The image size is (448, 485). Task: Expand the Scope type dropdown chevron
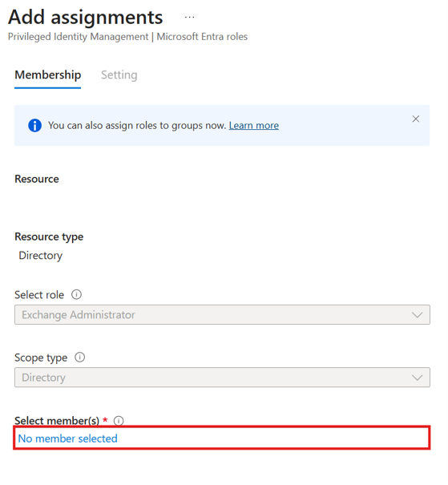(417, 378)
